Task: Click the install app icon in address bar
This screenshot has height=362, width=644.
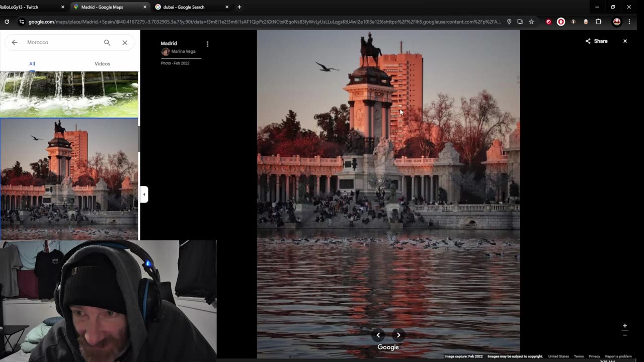Action: 520,22
